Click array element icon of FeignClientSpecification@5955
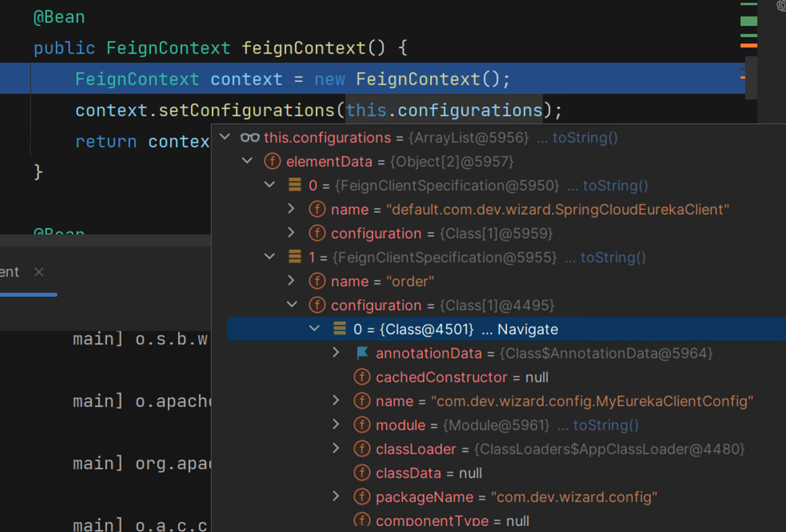This screenshot has width=786, height=532. (295, 257)
